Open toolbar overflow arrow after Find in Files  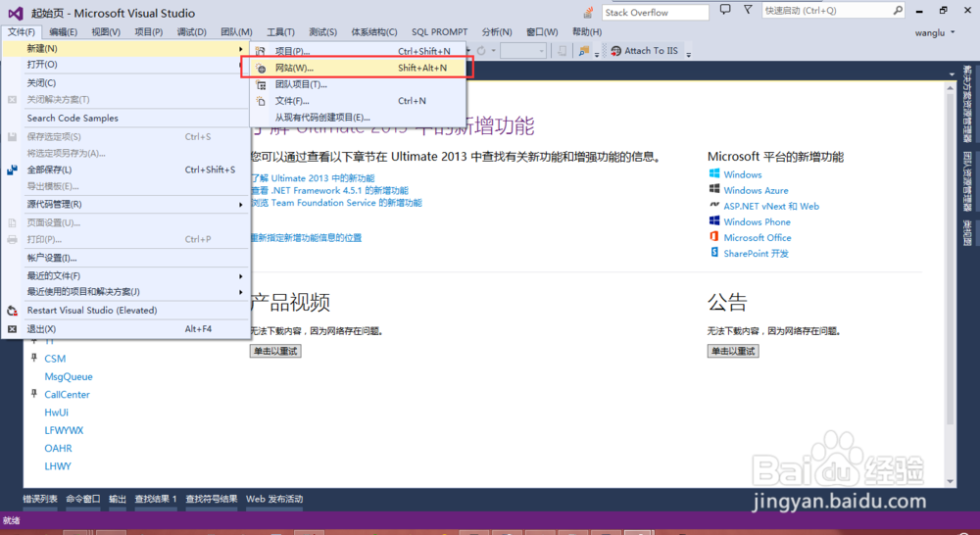point(597,54)
